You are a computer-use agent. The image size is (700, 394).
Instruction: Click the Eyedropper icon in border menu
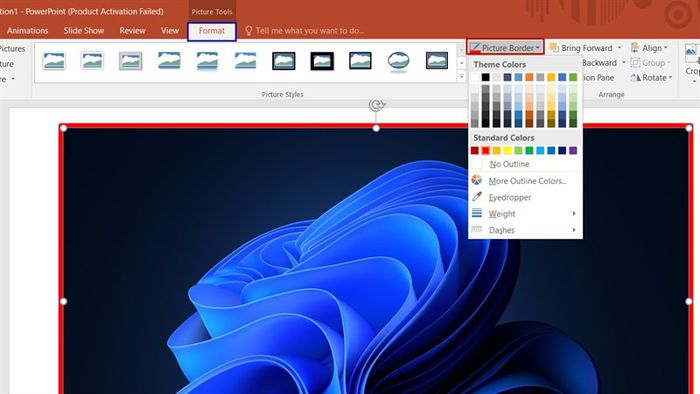pyautogui.click(x=477, y=197)
